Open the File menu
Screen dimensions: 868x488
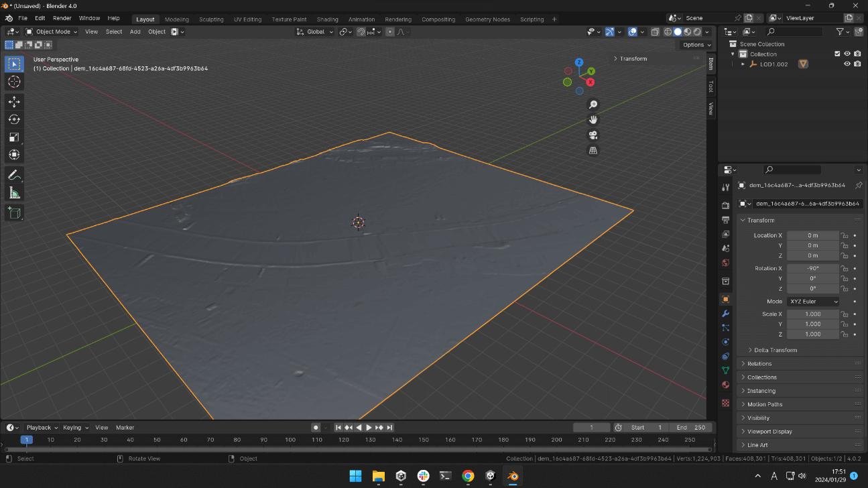[x=23, y=18]
